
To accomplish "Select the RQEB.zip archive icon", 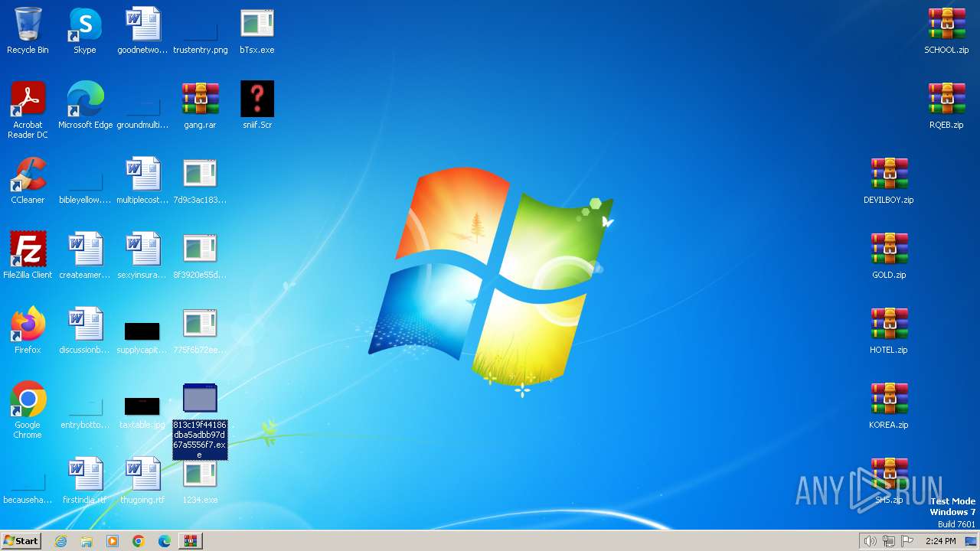I will click(946, 99).
